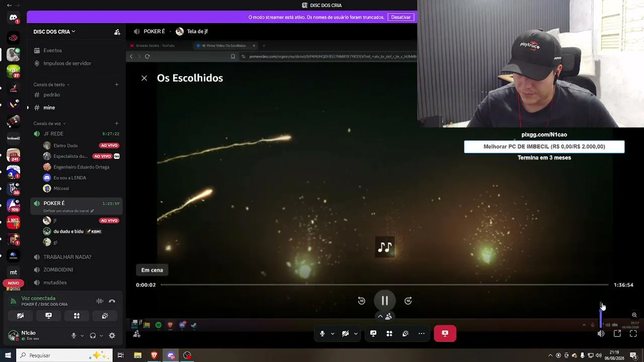
Task: Show hidden system tray icons
Action: point(550,355)
